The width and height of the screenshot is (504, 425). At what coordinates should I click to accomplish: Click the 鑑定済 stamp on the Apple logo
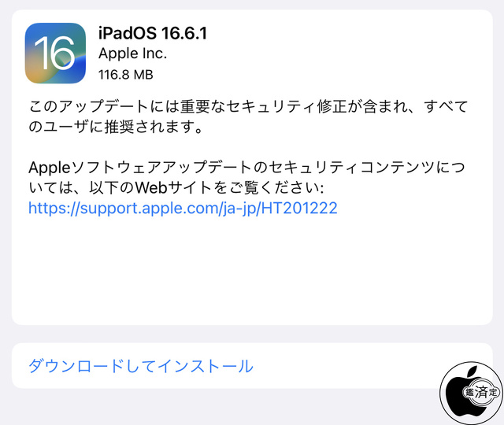click(481, 392)
